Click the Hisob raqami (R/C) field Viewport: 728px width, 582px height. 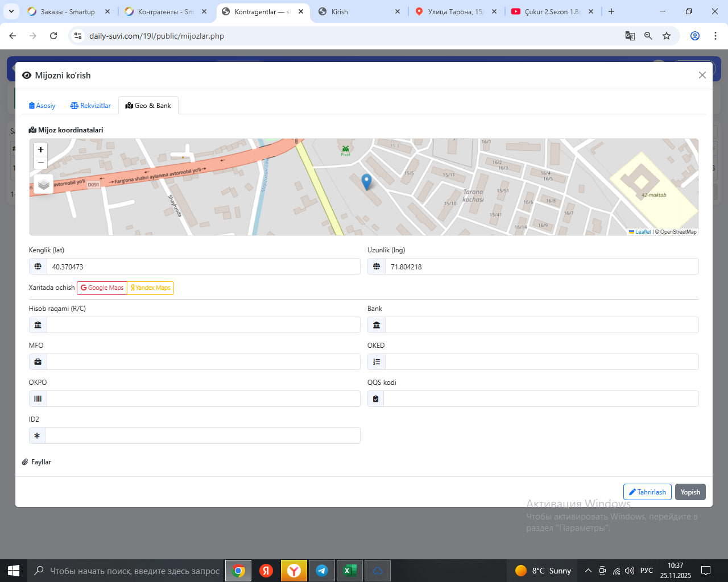(203, 325)
